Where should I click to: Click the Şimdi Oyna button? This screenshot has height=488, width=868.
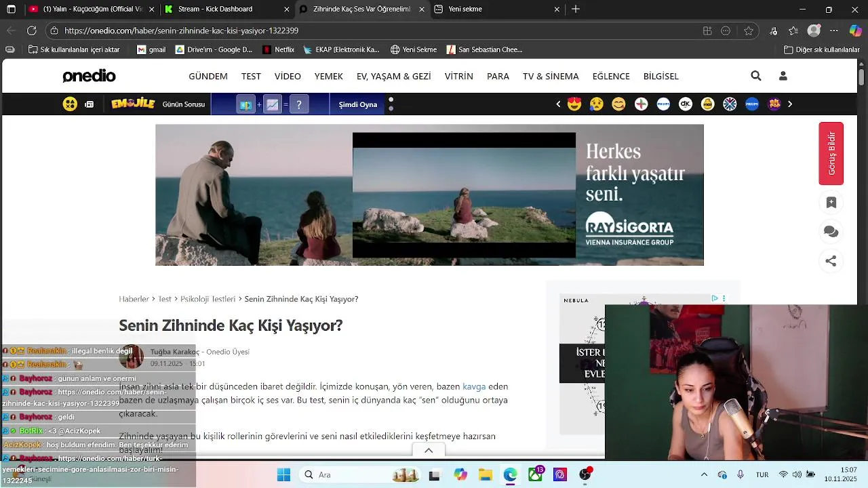(x=358, y=104)
